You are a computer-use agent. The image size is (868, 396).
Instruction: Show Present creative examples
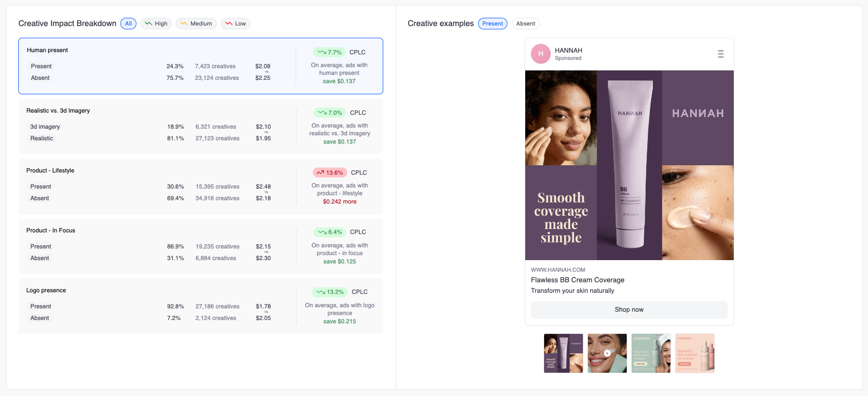pyautogui.click(x=493, y=23)
